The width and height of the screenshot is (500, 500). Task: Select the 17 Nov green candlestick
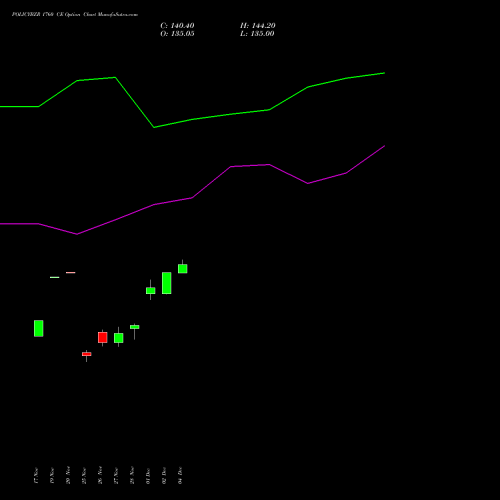(39, 328)
